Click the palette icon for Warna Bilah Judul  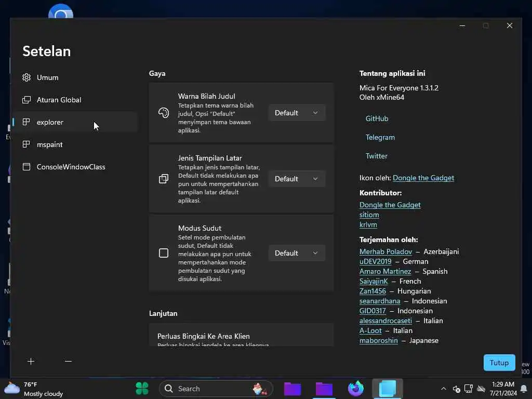tap(164, 113)
